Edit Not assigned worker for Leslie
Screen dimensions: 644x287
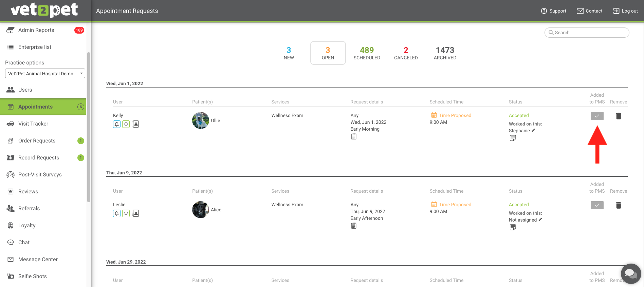click(x=540, y=219)
